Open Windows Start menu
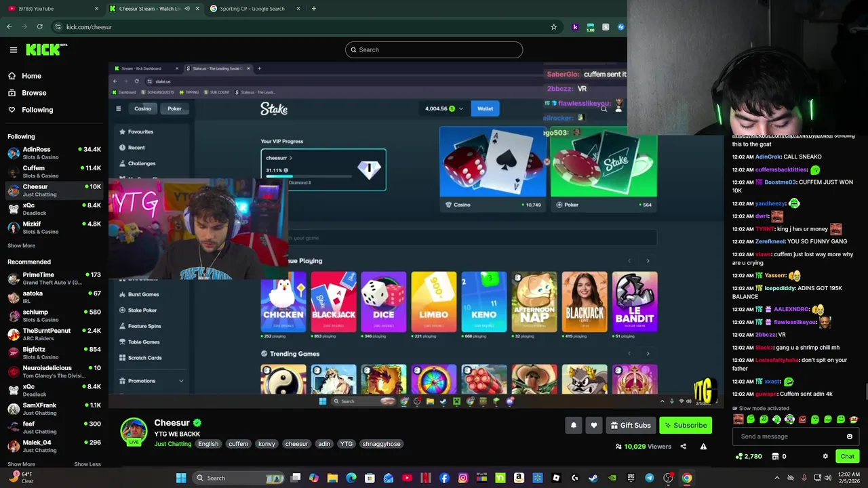This screenshot has height=488, width=868. pyautogui.click(x=181, y=478)
